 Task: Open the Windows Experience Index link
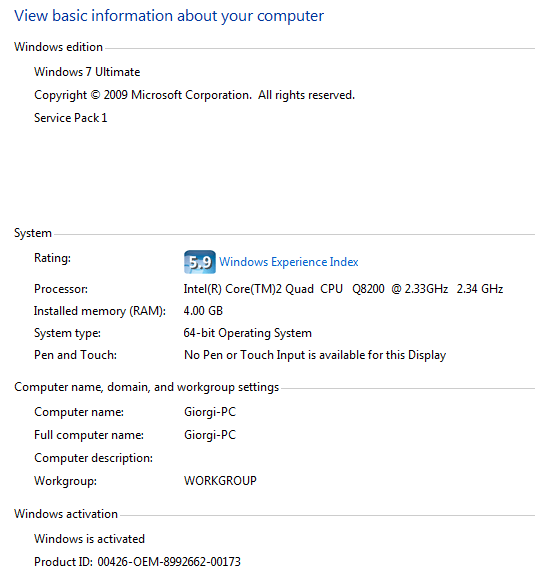click(x=289, y=262)
